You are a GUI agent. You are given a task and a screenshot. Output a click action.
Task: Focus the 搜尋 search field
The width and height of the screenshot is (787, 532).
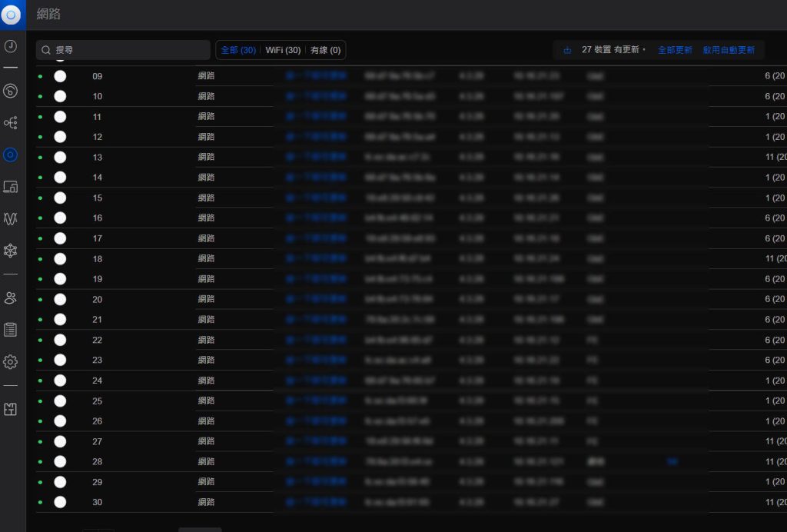123,50
